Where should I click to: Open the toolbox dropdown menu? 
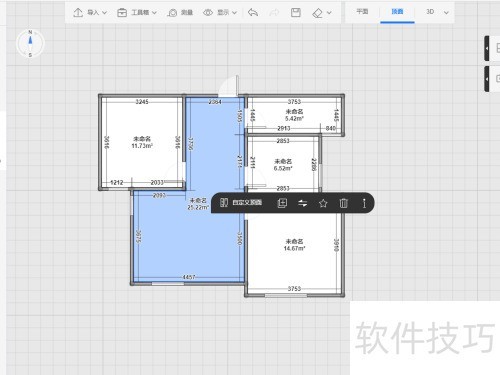coord(137,13)
